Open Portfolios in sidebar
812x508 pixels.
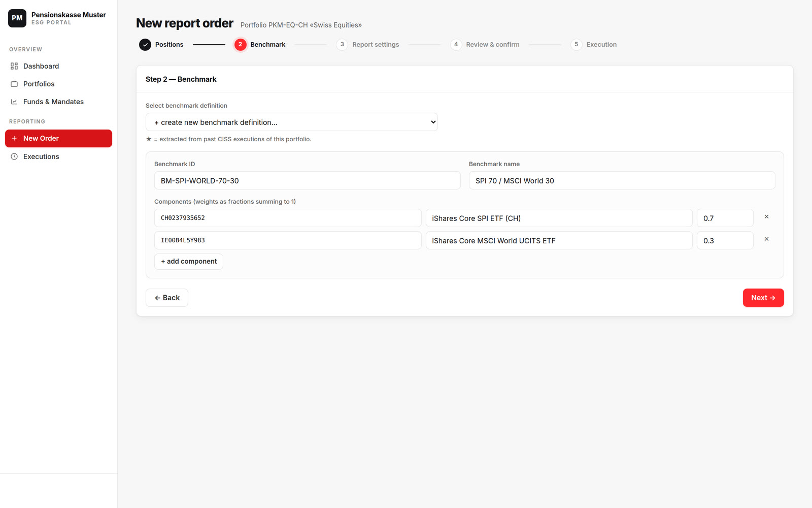click(x=58, y=84)
